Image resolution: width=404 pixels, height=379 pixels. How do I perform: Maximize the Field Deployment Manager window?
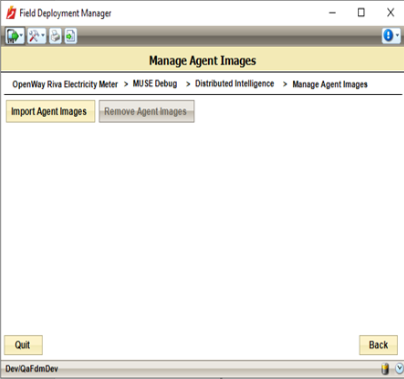tap(361, 13)
